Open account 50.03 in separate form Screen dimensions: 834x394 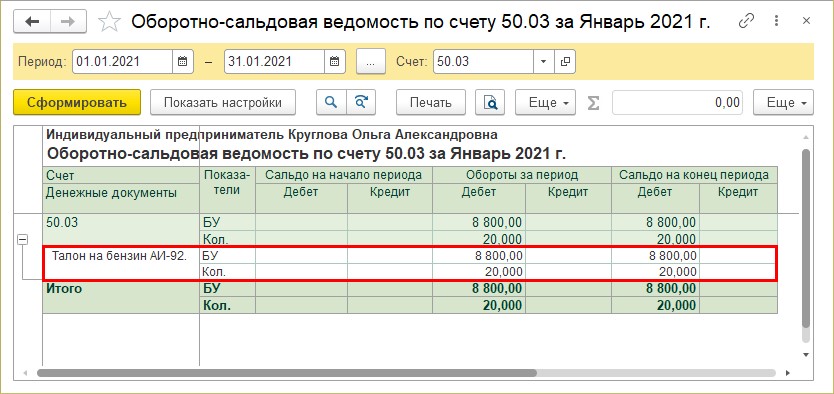click(x=565, y=62)
